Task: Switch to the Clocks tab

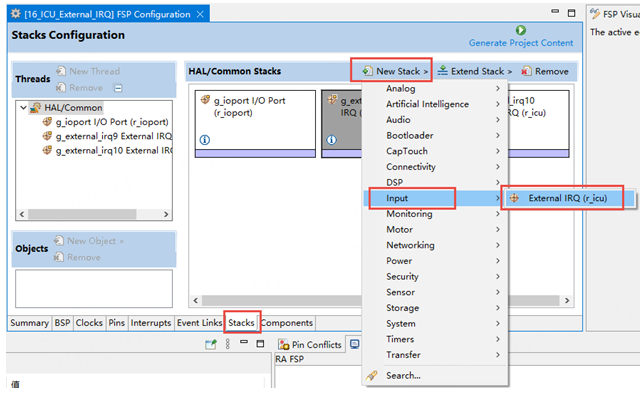Action: pos(89,323)
